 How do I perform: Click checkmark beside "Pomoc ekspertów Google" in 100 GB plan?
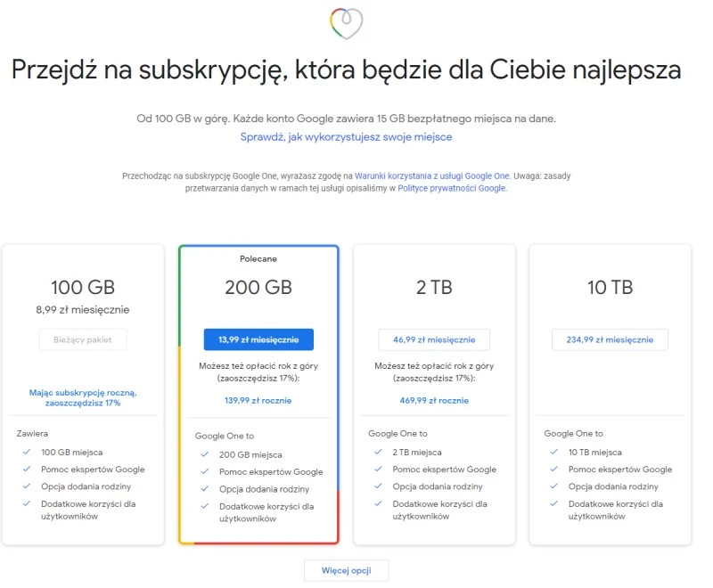click(x=28, y=470)
